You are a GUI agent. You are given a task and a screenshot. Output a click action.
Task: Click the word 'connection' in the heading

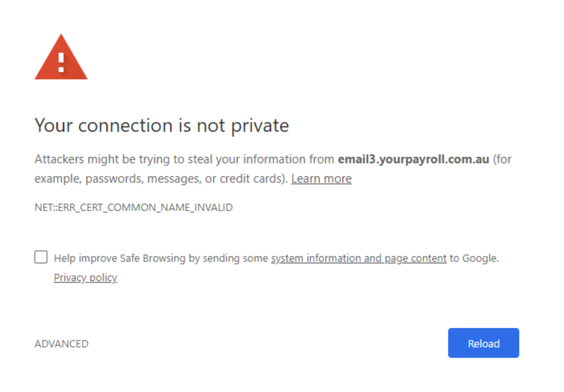pos(126,125)
